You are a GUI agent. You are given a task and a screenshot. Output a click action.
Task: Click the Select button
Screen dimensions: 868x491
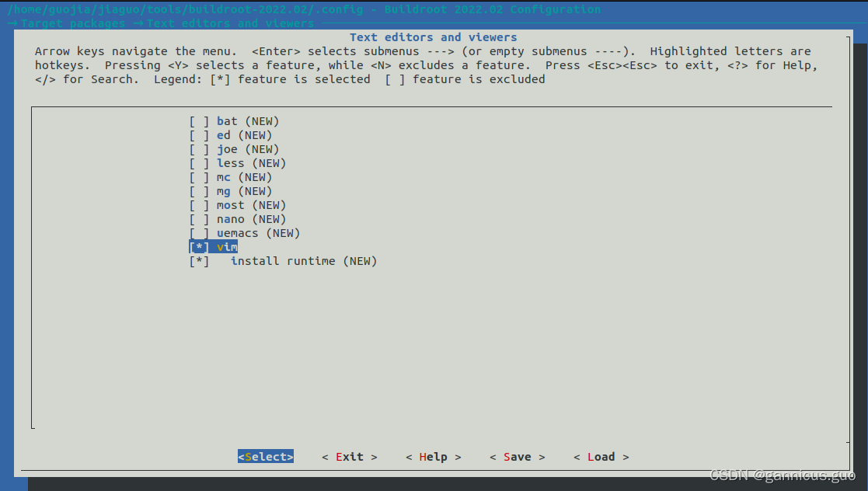click(x=266, y=457)
